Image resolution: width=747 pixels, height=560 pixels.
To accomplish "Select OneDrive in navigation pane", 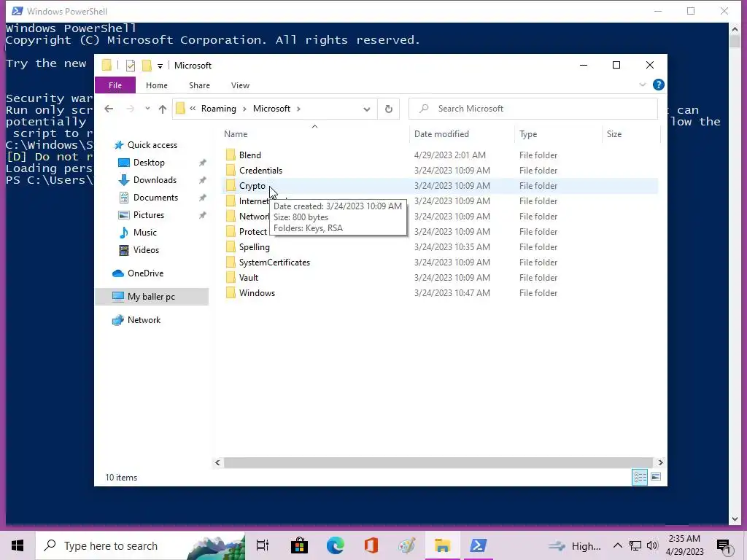I will coord(145,273).
